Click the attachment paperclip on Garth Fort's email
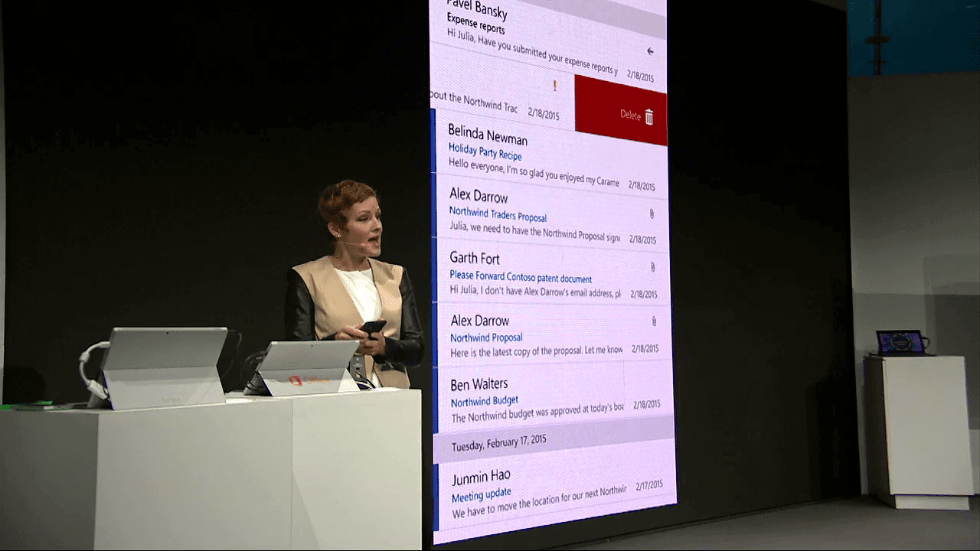The height and width of the screenshot is (551, 980). [652, 267]
